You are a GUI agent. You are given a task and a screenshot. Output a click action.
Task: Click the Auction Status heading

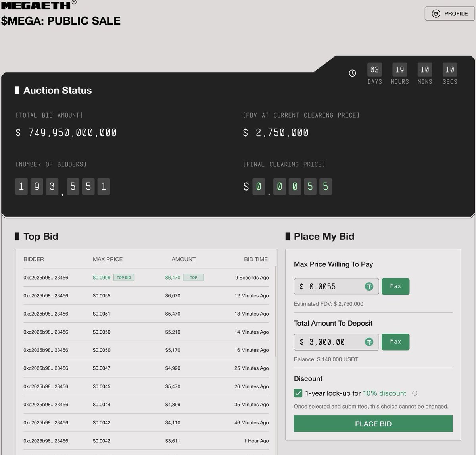tap(58, 91)
